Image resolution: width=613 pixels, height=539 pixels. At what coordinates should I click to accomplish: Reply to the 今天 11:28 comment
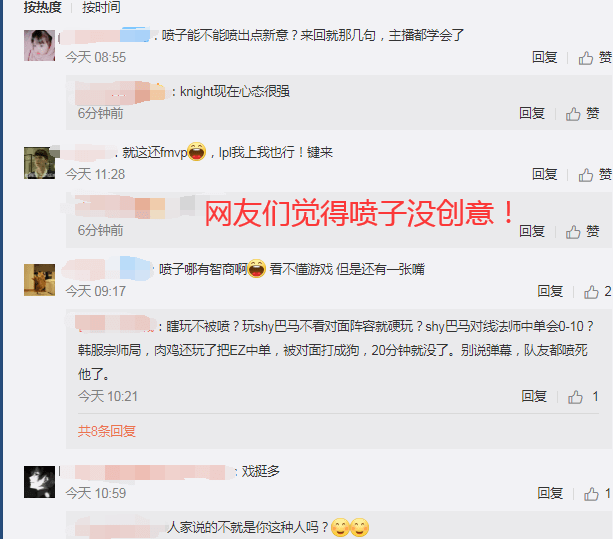coord(544,174)
